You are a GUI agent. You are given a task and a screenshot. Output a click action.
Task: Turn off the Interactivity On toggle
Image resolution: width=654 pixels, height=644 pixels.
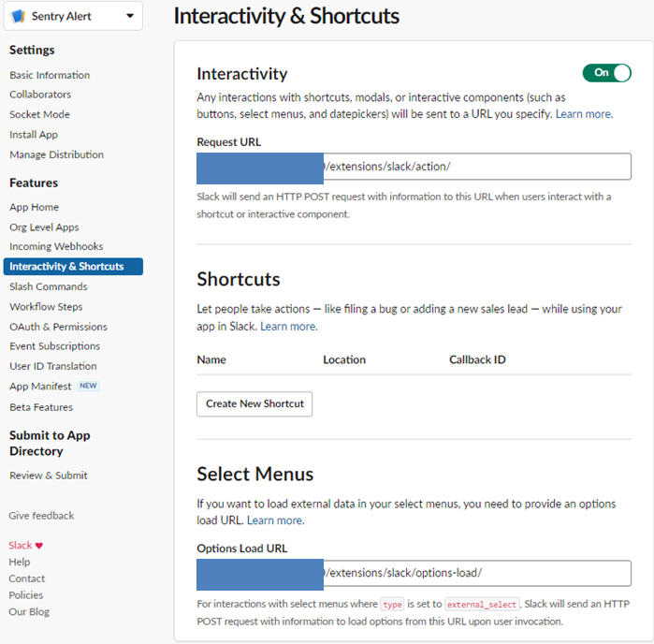[606, 73]
